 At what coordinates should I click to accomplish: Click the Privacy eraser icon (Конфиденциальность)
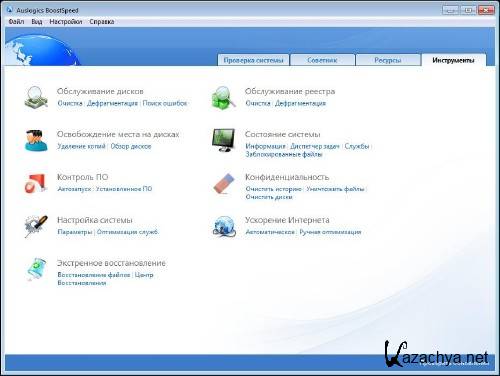coord(224,183)
